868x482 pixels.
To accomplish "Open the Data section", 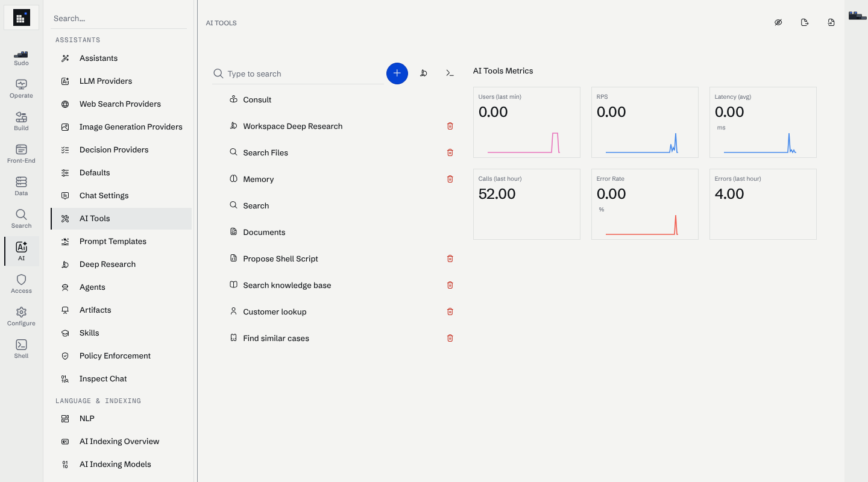I will (x=21, y=186).
